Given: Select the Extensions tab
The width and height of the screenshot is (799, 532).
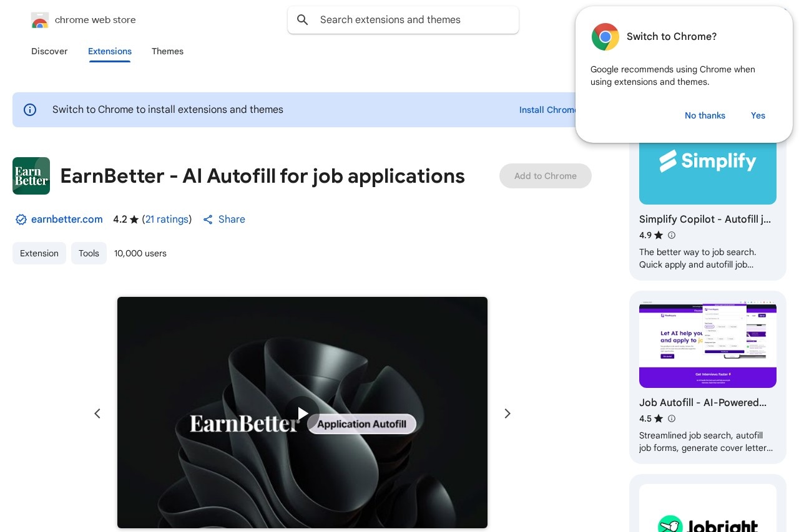Looking at the screenshot, I should (110, 51).
